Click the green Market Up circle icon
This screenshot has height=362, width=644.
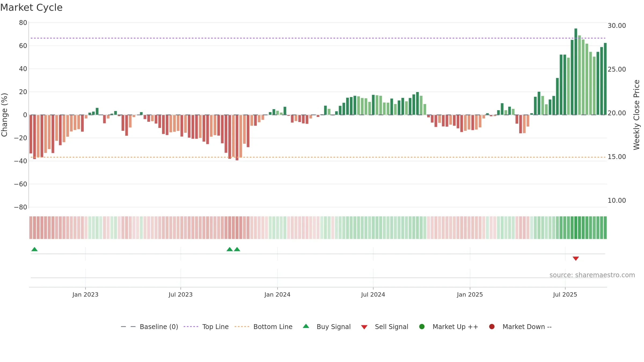422,327
